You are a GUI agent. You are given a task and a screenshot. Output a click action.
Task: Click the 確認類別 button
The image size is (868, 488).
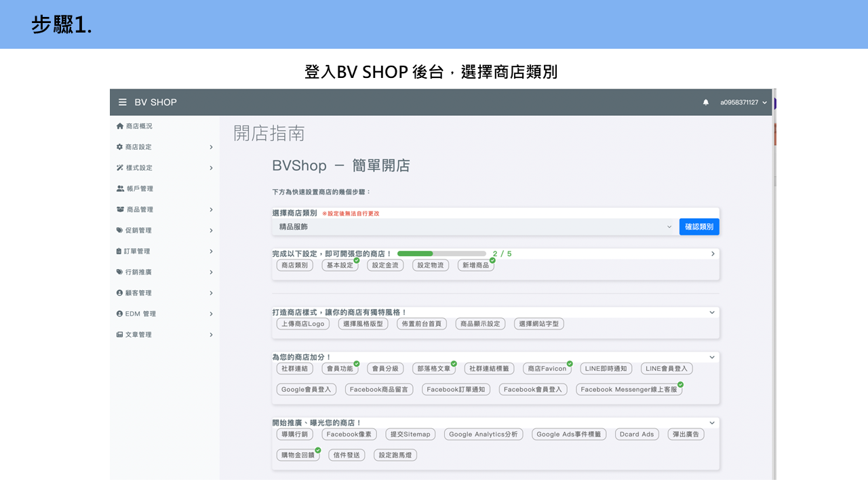click(x=699, y=227)
